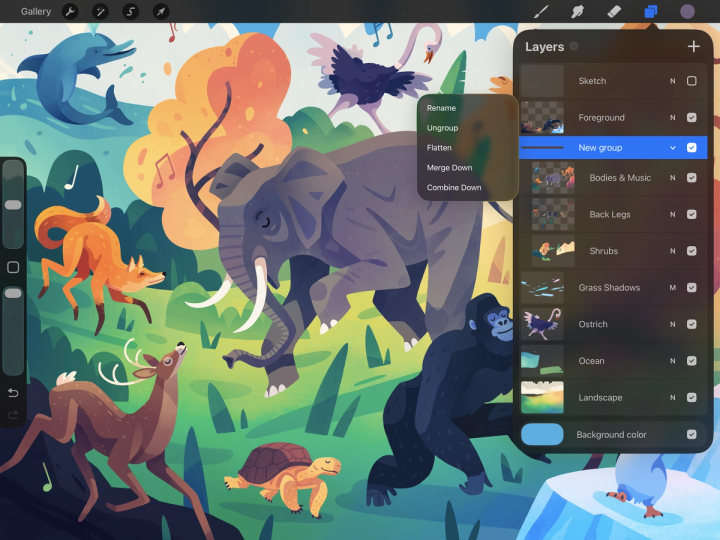Viewport: 720px width, 540px height.
Task: Open blend mode N for Ocean
Action: tap(673, 361)
